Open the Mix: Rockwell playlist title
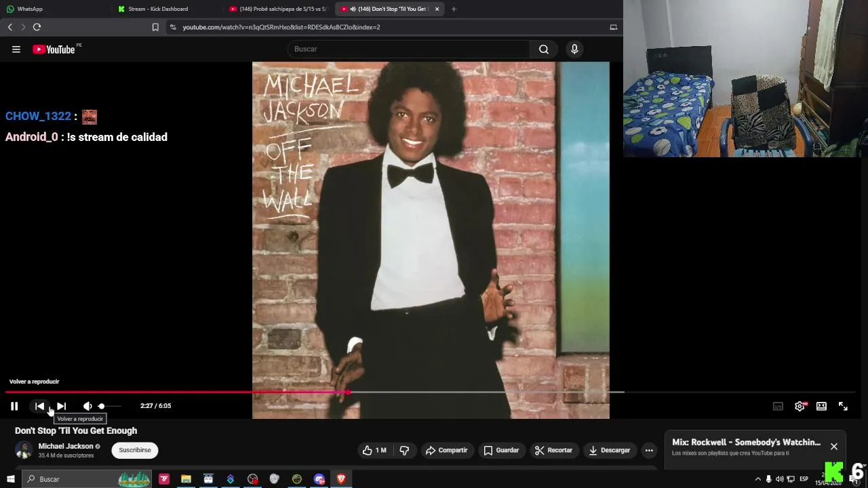The width and height of the screenshot is (868, 488). (746, 442)
